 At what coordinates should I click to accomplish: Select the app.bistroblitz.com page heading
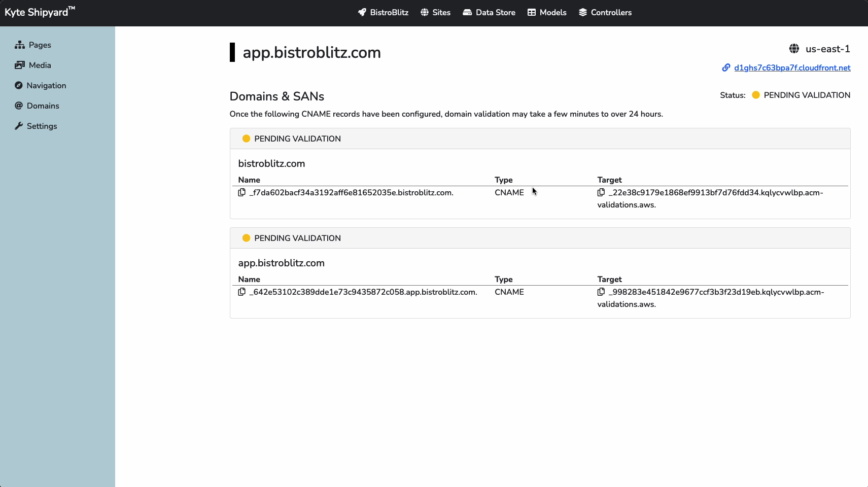coord(312,52)
